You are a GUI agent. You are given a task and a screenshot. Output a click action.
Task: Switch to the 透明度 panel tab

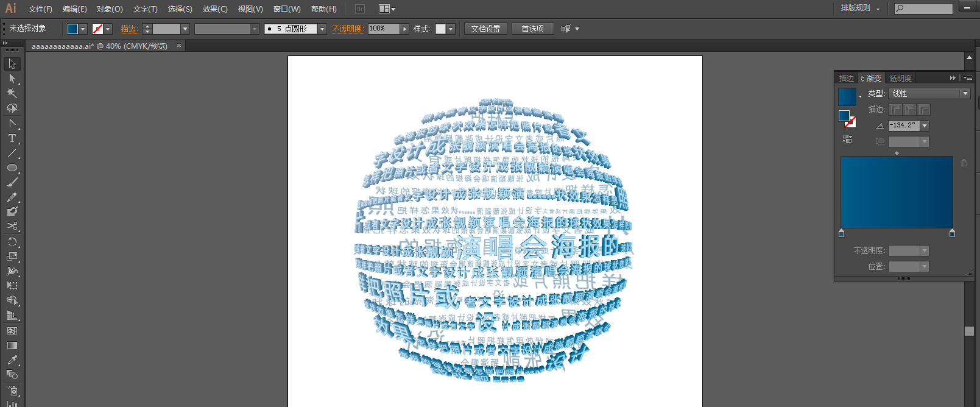(x=900, y=79)
